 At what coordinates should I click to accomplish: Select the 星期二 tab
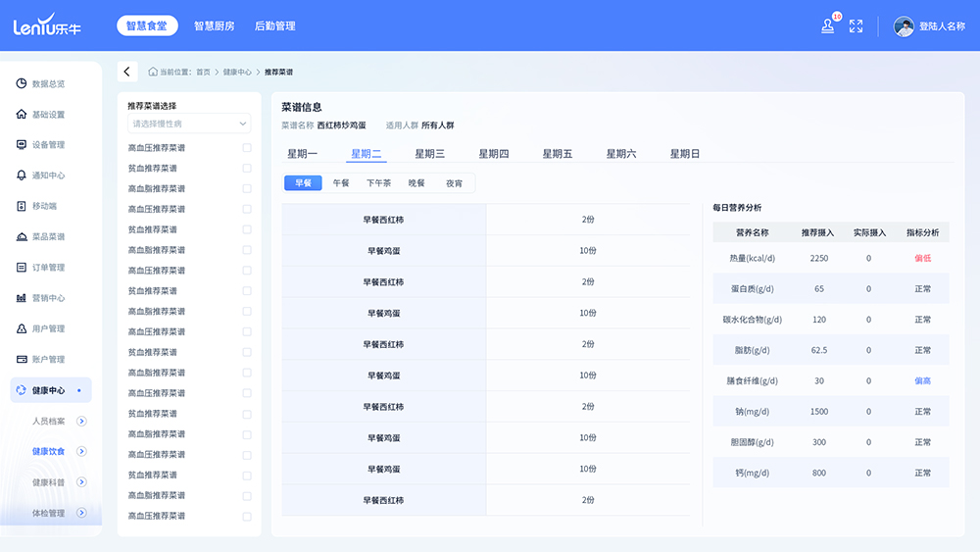(367, 154)
